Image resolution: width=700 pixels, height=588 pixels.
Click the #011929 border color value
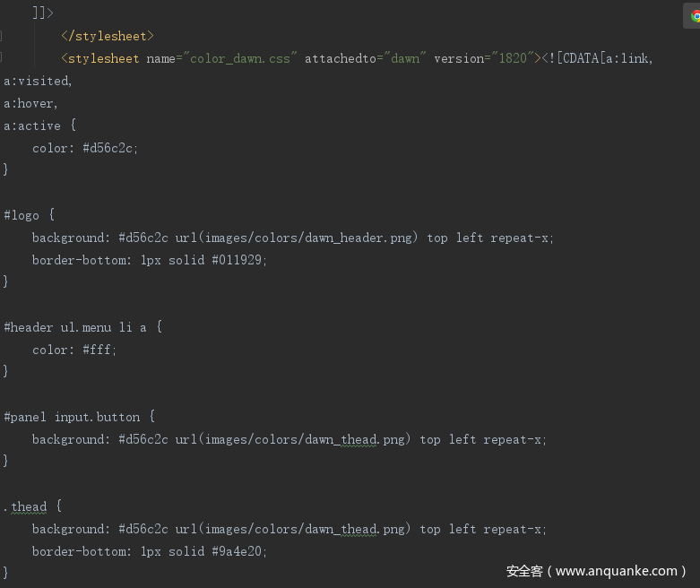point(239,260)
